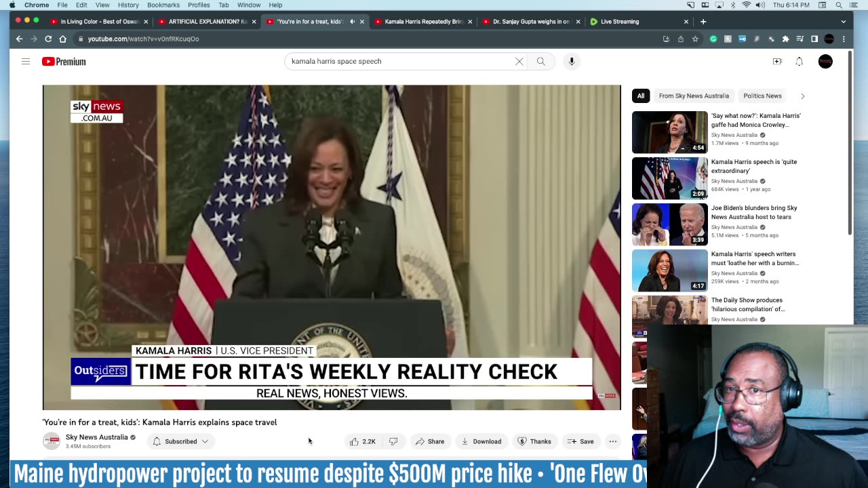Open Apple menu
Image resolution: width=868 pixels, height=488 pixels.
12,5
